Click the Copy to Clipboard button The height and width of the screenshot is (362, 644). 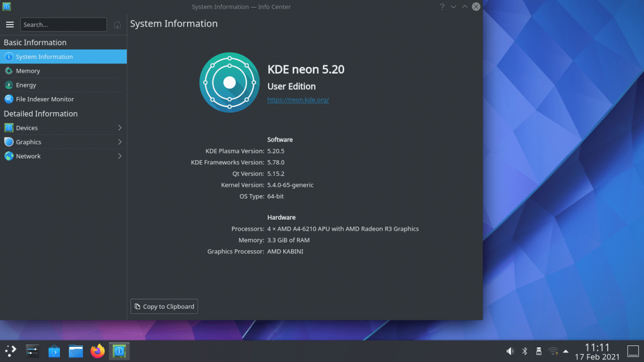pyautogui.click(x=164, y=307)
